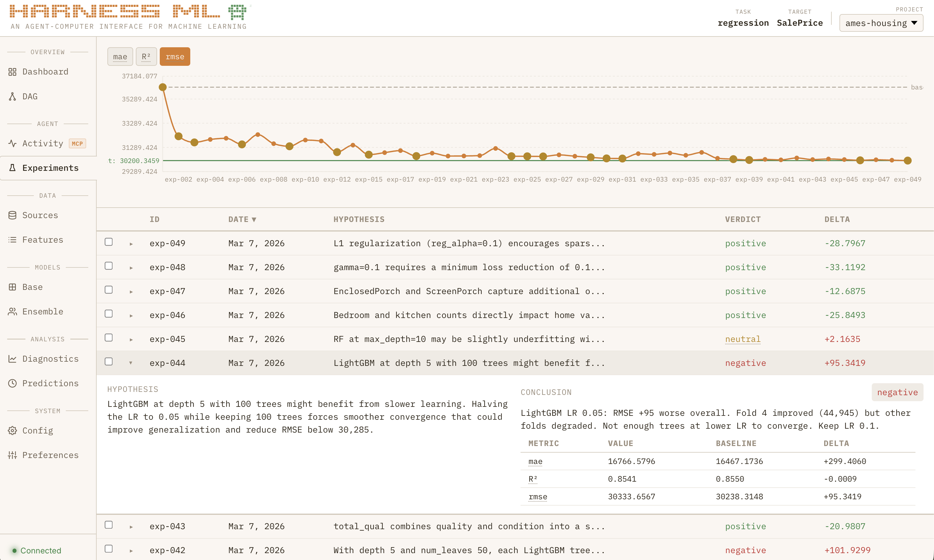Click the Ensemble people icon
This screenshot has width=934, height=560.
13,311
